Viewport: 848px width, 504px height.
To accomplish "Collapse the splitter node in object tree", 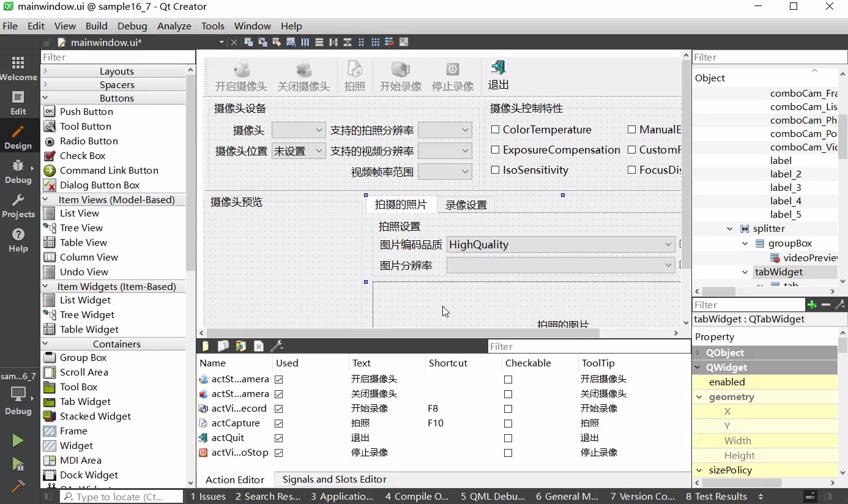I will pyautogui.click(x=730, y=228).
